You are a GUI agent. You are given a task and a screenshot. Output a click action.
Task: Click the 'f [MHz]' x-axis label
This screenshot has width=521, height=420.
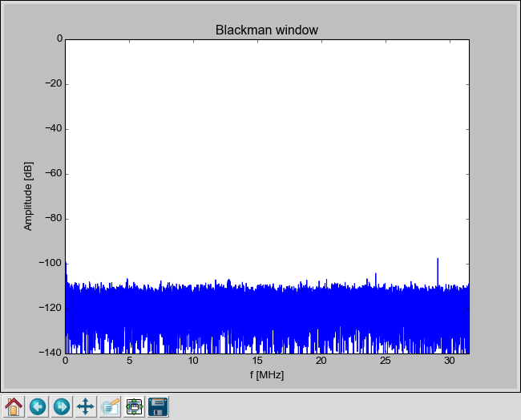pyautogui.click(x=267, y=375)
